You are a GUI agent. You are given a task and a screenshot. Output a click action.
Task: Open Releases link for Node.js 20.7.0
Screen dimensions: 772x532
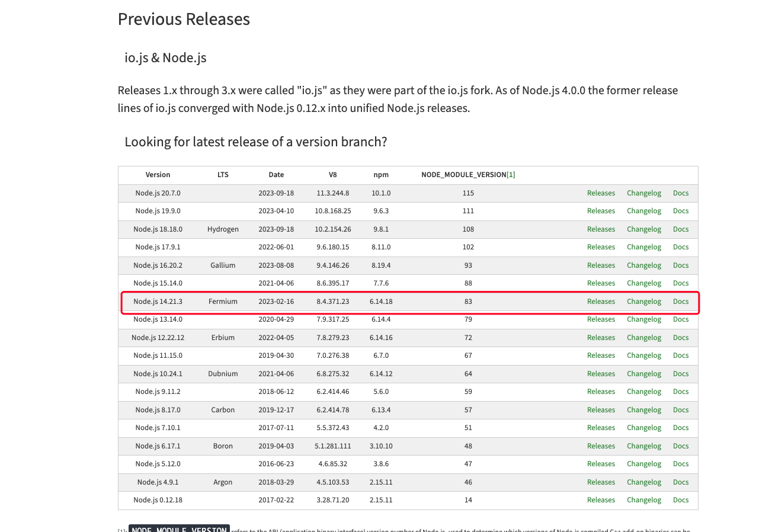coord(601,193)
